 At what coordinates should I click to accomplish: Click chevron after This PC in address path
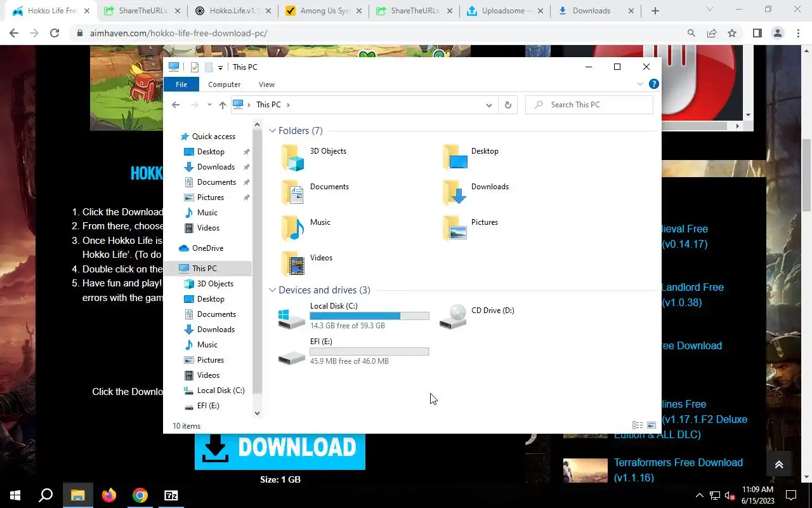[288, 105]
